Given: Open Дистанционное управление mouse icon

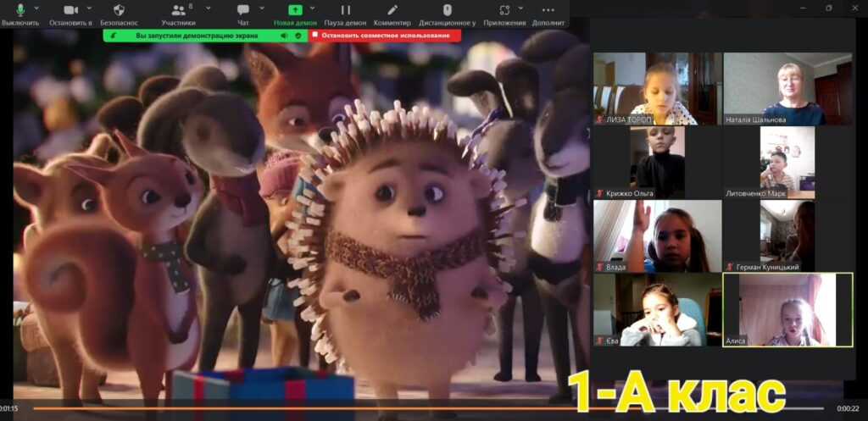Looking at the screenshot, I should tap(448, 10).
